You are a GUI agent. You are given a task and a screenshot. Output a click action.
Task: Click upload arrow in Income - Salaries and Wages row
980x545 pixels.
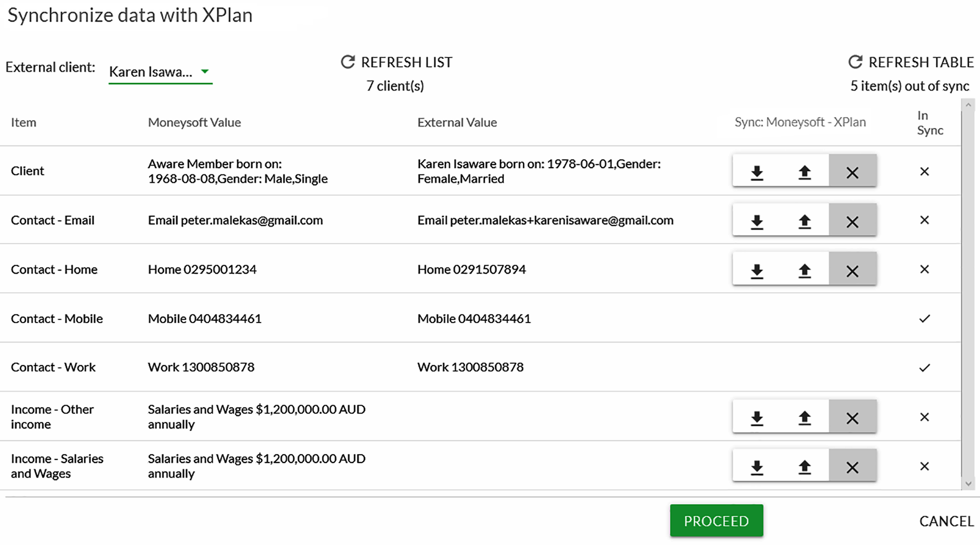(804, 467)
